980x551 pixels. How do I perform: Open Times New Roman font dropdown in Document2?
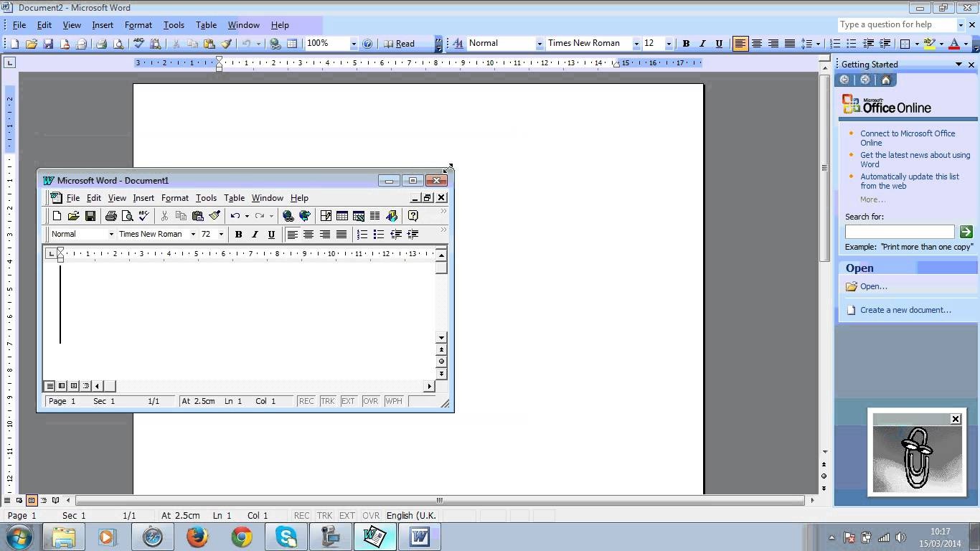click(x=636, y=44)
